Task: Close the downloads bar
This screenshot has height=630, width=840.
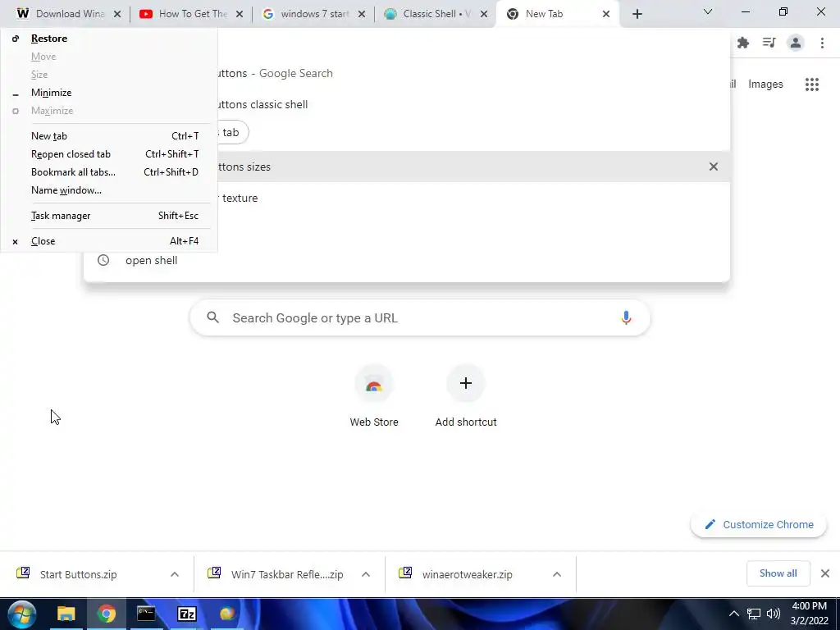Action: (x=825, y=573)
